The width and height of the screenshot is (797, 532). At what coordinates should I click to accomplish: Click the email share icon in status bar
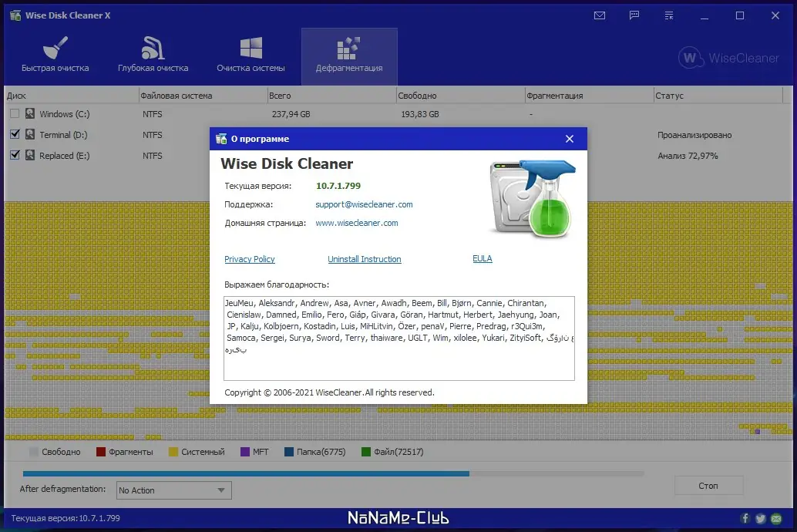click(x=776, y=518)
